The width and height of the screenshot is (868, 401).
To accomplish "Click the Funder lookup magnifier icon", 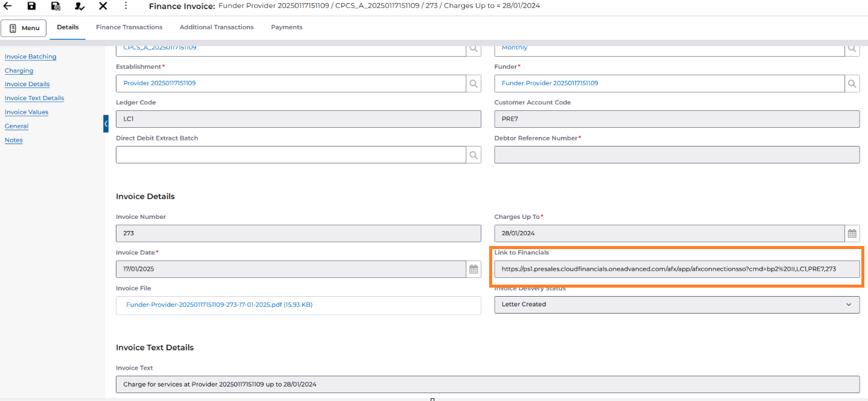I will tap(852, 83).
